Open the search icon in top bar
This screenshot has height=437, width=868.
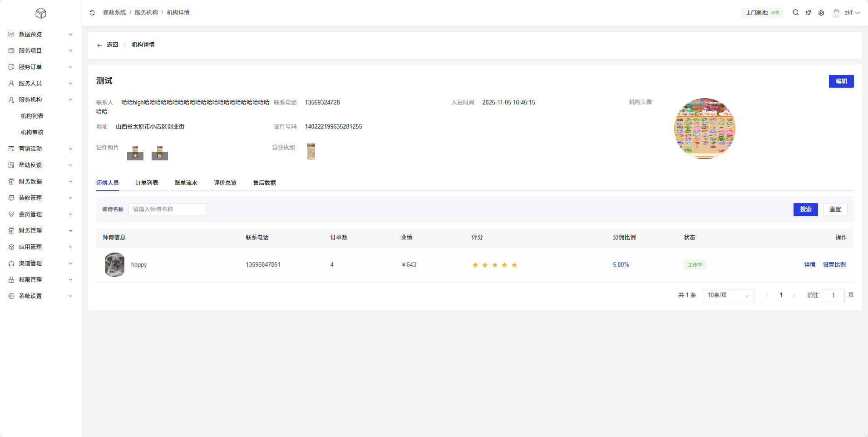(x=795, y=13)
